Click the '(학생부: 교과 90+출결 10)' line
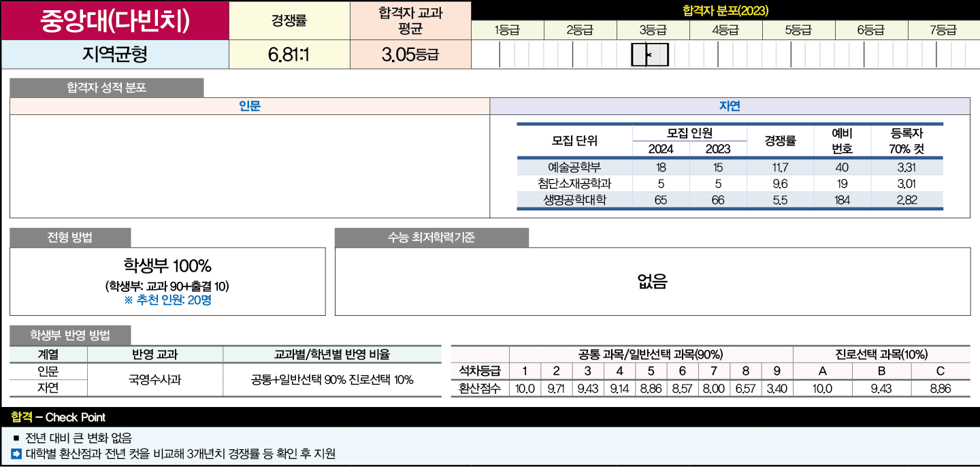Screen dimensions: 980x471 [x=167, y=286]
